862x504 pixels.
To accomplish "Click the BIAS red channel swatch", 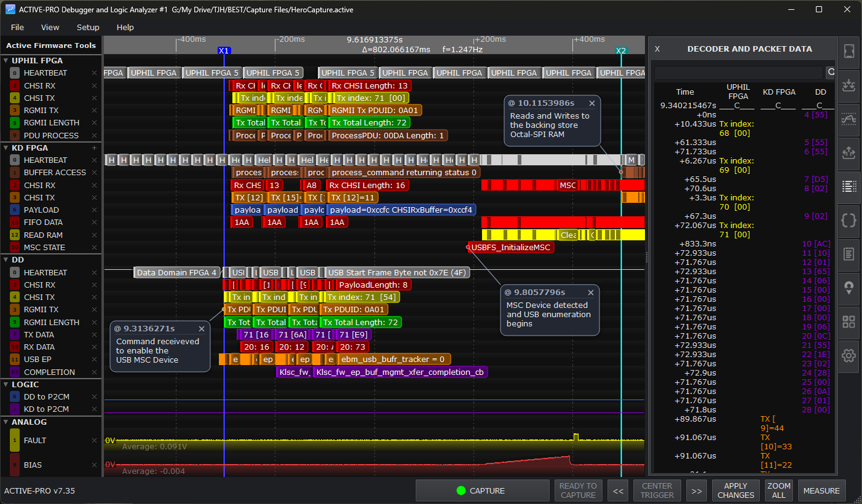I will point(15,465).
